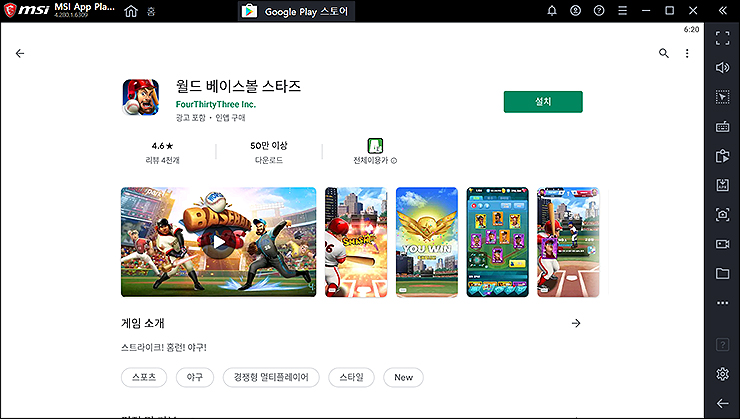Select the 스포츠 tag chip
The width and height of the screenshot is (740, 419).
pos(144,377)
